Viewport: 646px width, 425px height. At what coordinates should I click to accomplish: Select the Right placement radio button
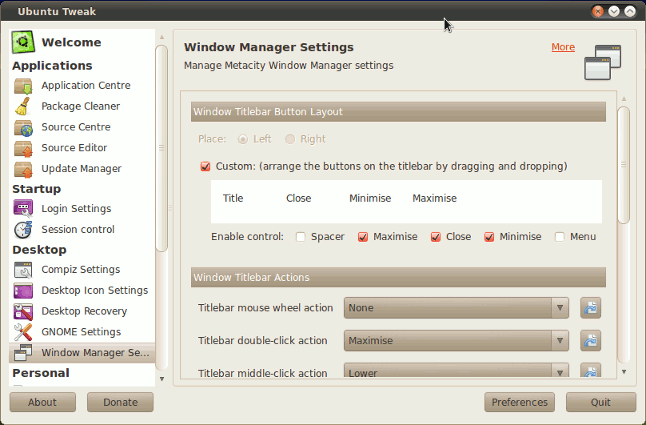[290, 139]
